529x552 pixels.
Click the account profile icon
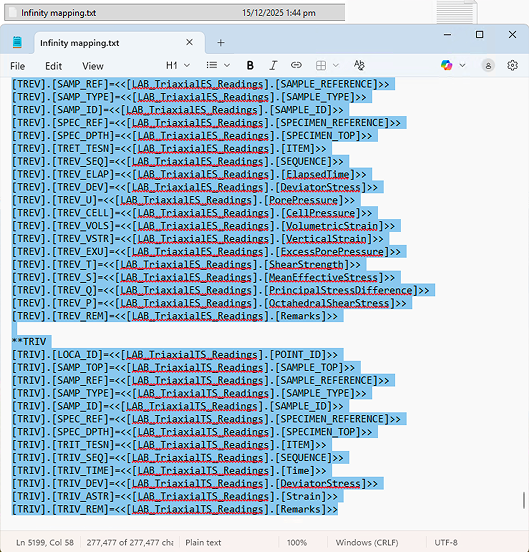pos(488,65)
